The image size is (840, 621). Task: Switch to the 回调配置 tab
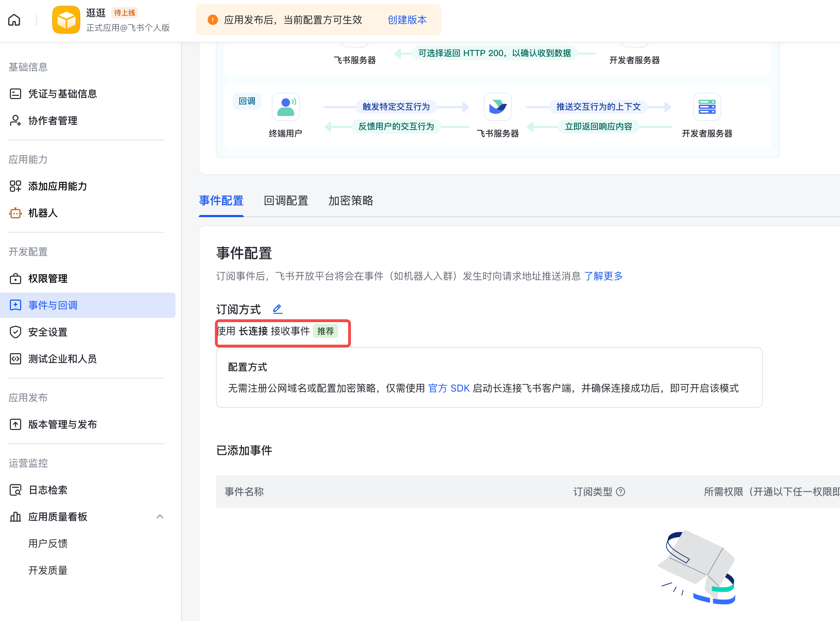pyautogui.click(x=286, y=201)
